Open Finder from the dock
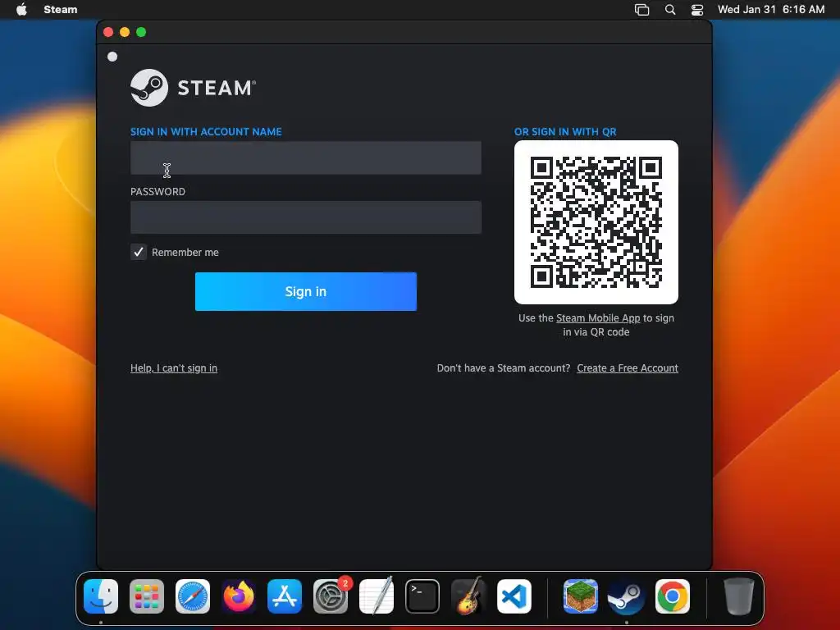The image size is (840, 630). [x=101, y=596]
